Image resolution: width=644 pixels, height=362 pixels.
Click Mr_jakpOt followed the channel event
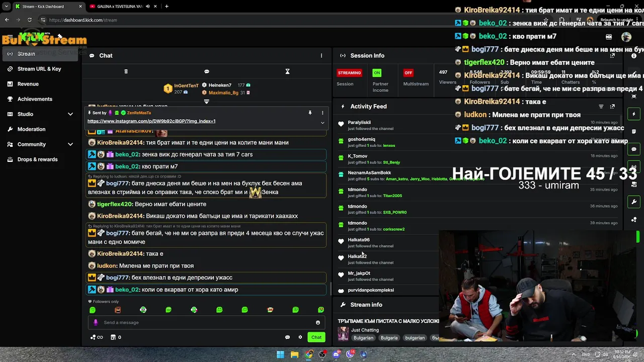(387, 276)
